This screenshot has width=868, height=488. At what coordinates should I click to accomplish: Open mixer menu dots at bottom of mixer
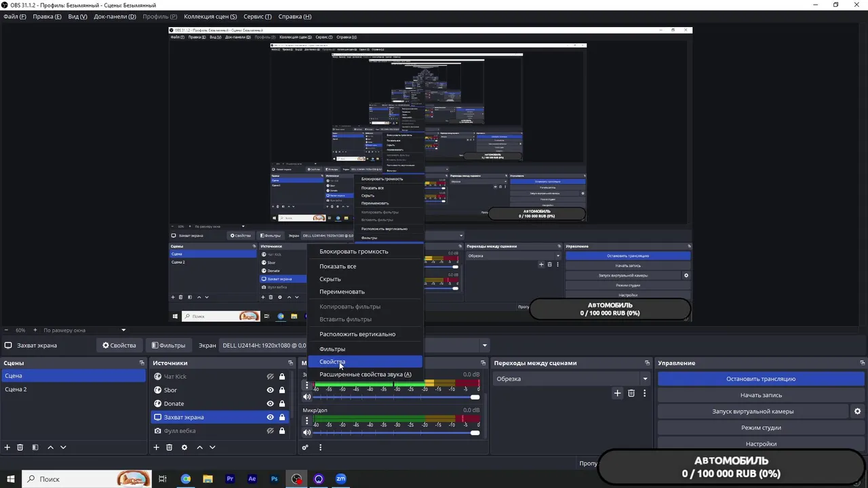(x=320, y=447)
